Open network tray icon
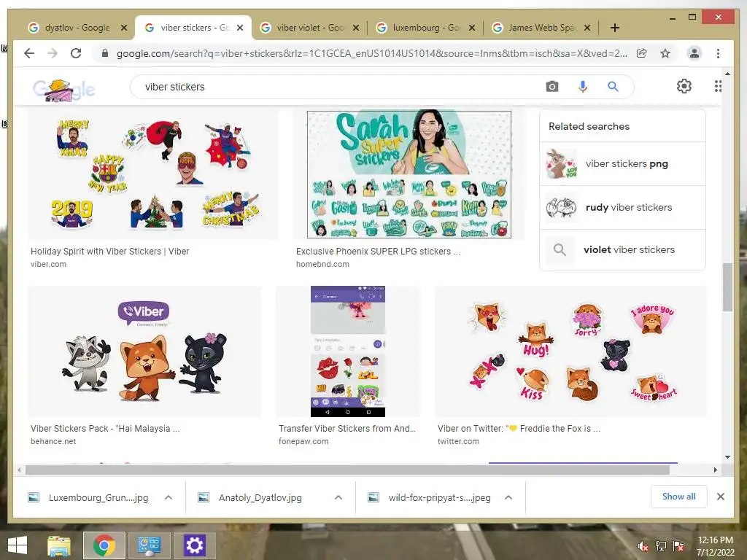This screenshot has height=560, width=747. [x=661, y=546]
